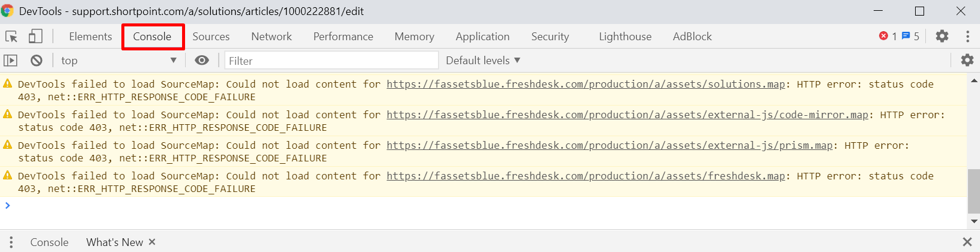
Task: Open the prism.map source map link
Action: [x=609, y=145]
